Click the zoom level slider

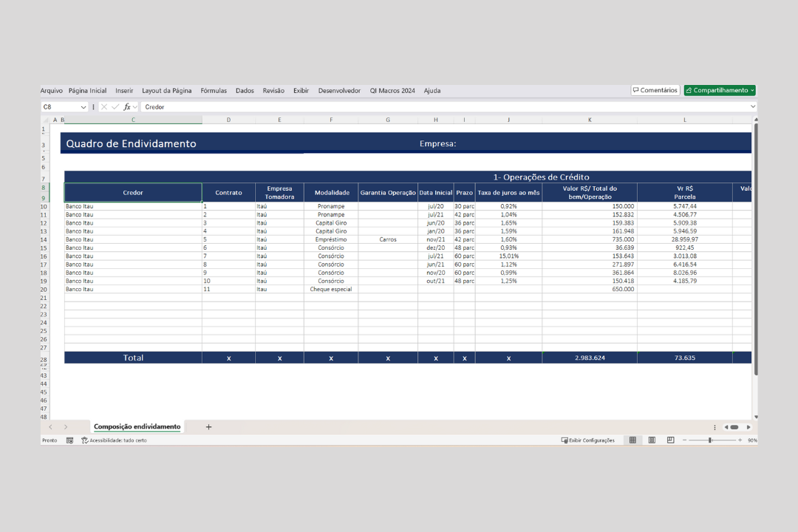pos(711,440)
